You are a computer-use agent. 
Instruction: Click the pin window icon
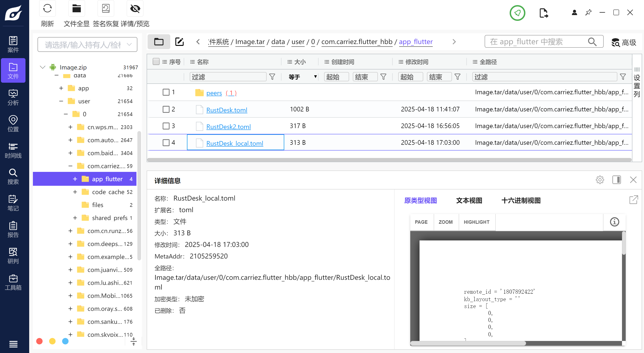pyautogui.click(x=588, y=13)
